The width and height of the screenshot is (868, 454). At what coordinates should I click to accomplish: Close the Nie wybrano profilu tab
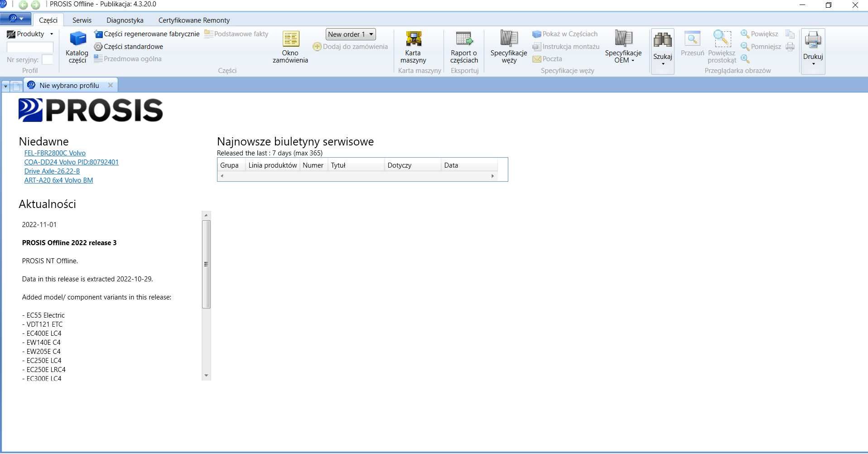click(110, 85)
